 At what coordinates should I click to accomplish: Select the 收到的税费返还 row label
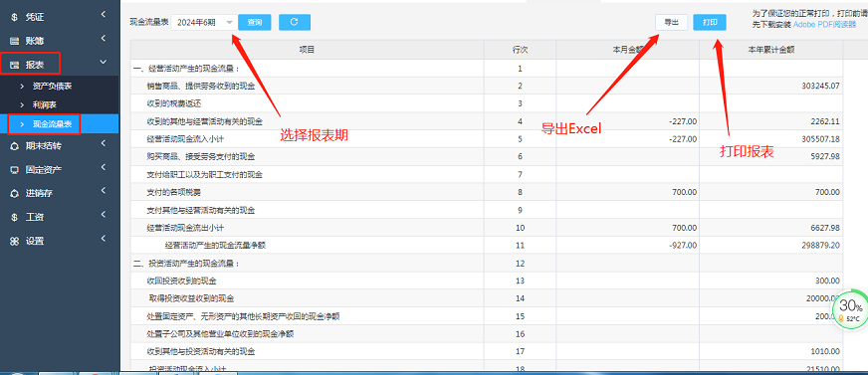[x=174, y=103]
